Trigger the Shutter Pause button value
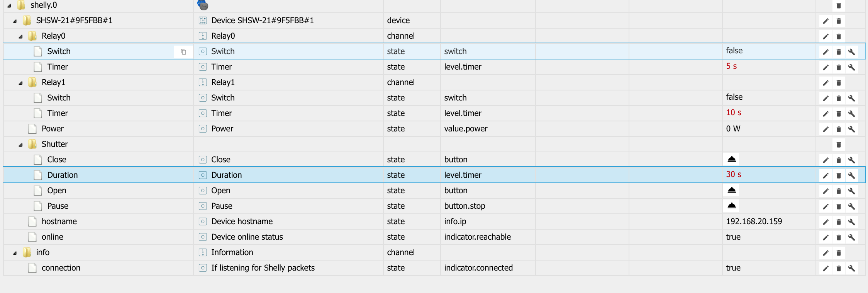Viewport: 868px width, 293px height. pos(732,206)
